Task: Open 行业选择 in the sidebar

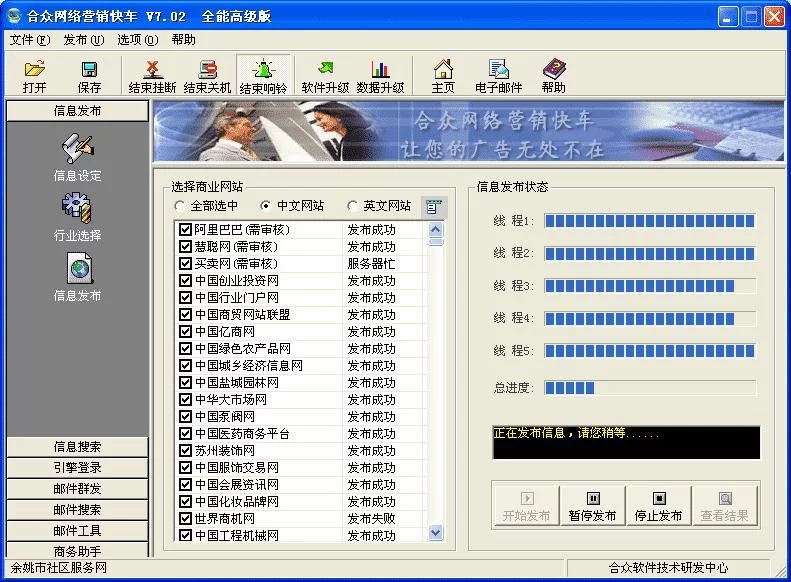Action: click(77, 217)
